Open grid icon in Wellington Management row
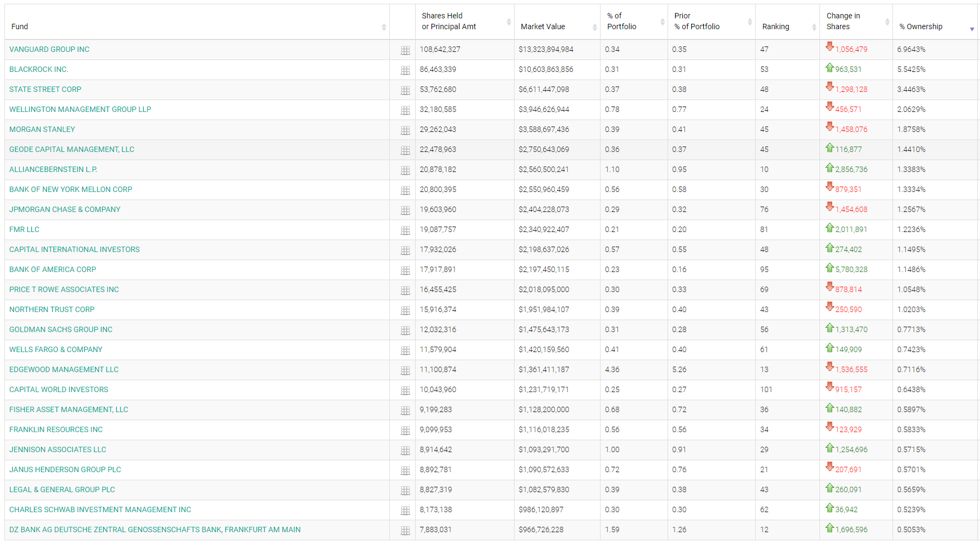 pos(405,110)
